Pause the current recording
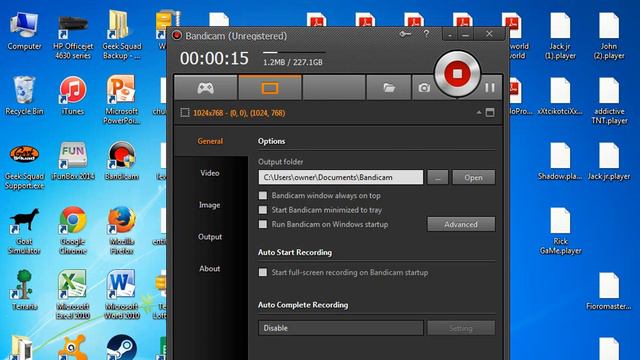 click(490, 87)
